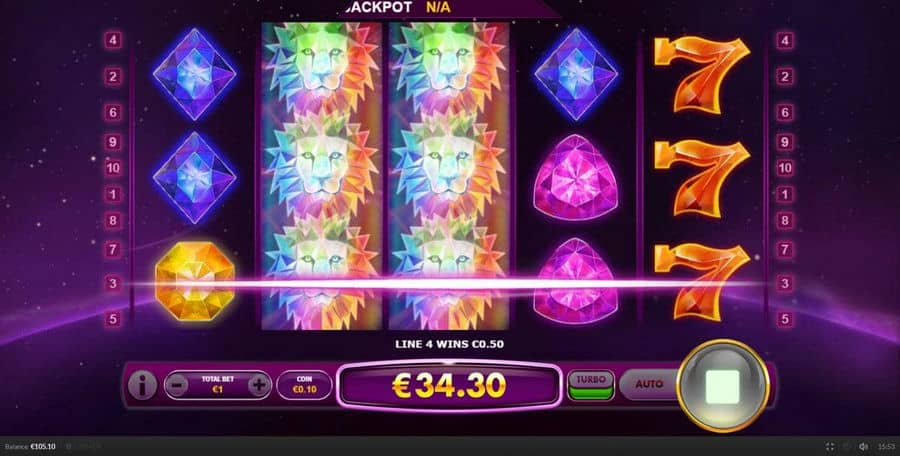Open the game info button
This screenshot has height=456, width=900.
click(x=142, y=385)
